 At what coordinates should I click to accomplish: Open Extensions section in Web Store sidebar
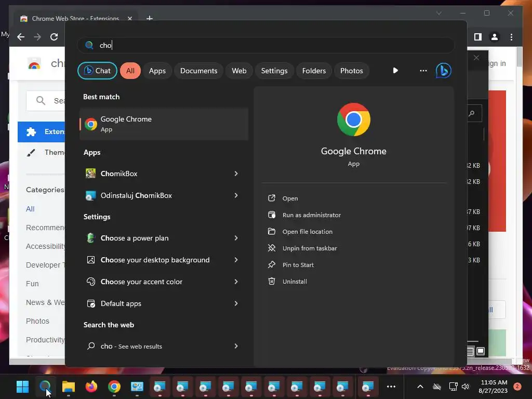coord(42,131)
